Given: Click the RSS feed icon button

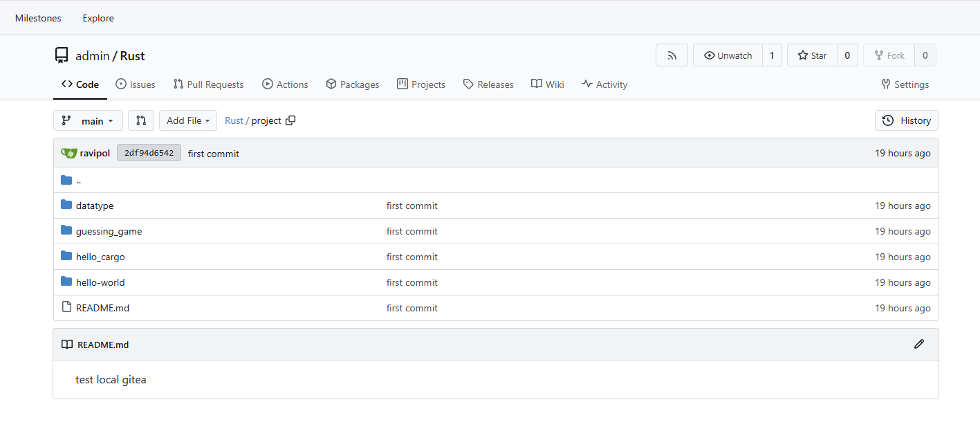Looking at the screenshot, I should 672,55.
